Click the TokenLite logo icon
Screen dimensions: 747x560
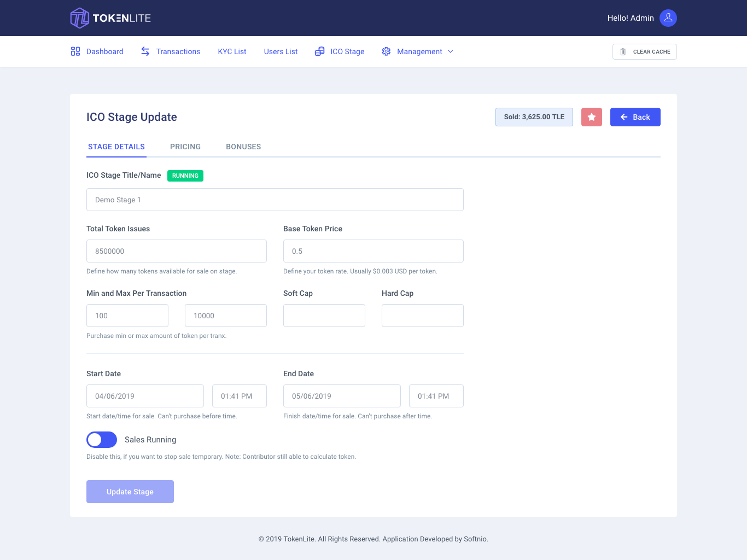click(x=80, y=18)
